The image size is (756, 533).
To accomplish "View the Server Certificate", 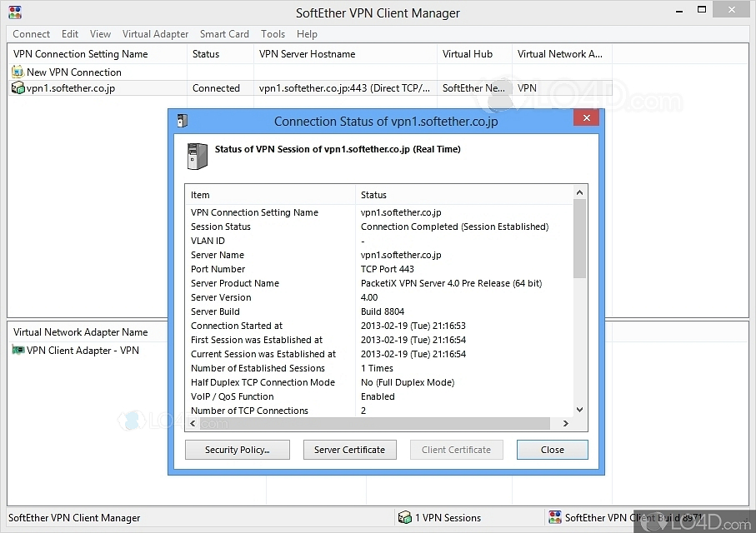I will [x=349, y=449].
